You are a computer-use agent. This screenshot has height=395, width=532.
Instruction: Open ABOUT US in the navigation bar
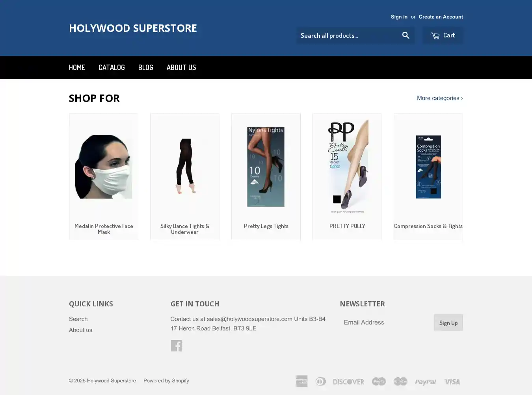[x=181, y=67]
